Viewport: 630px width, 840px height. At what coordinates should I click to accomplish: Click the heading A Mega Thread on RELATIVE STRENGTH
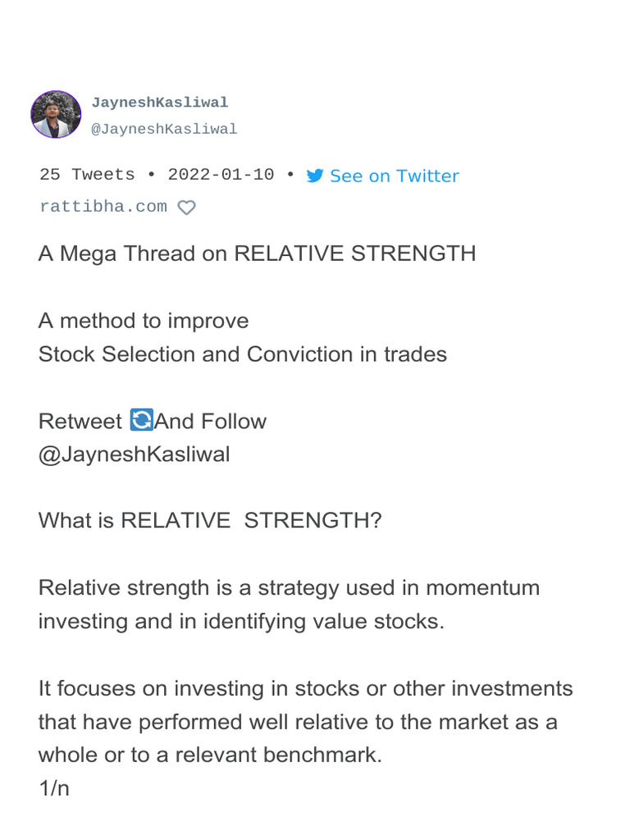click(x=257, y=254)
